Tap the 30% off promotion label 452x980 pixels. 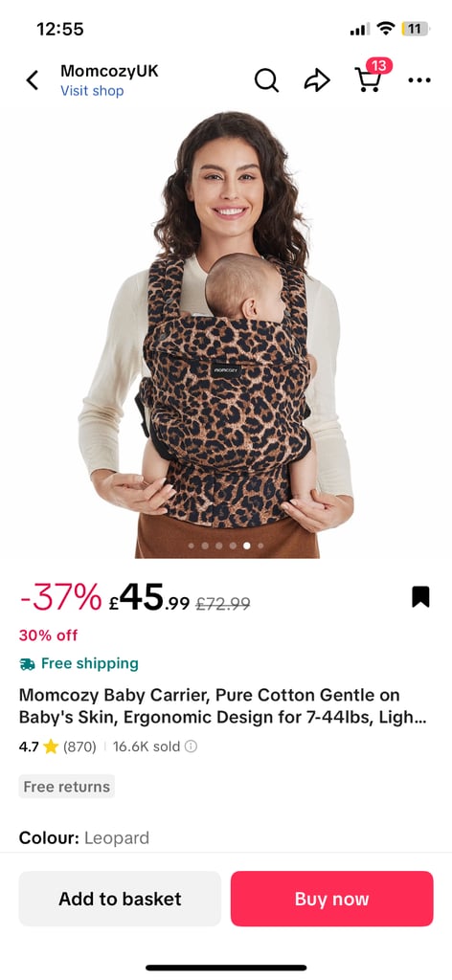tap(48, 635)
